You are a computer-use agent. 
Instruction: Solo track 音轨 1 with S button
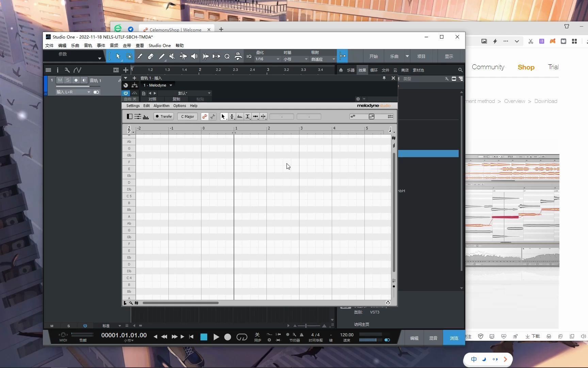[68, 80]
